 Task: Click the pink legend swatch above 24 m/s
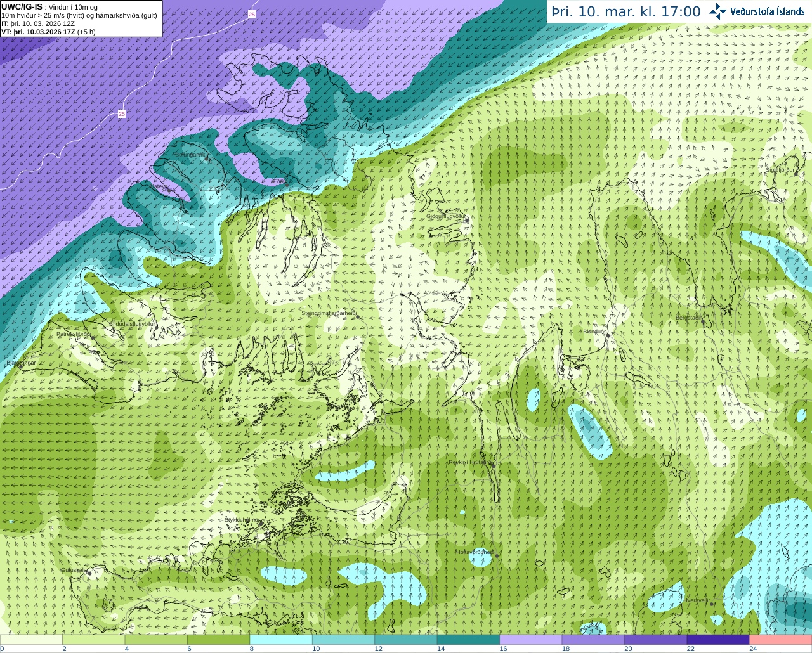tap(781, 640)
